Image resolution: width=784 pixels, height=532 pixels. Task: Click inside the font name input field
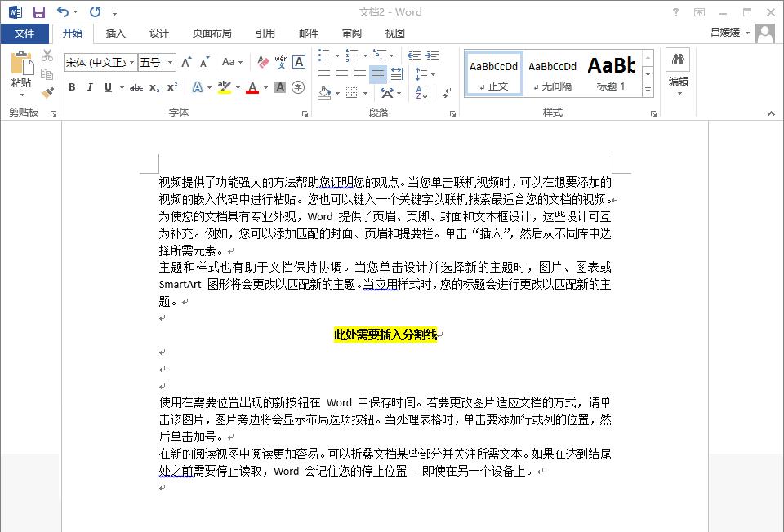click(94, 62)
